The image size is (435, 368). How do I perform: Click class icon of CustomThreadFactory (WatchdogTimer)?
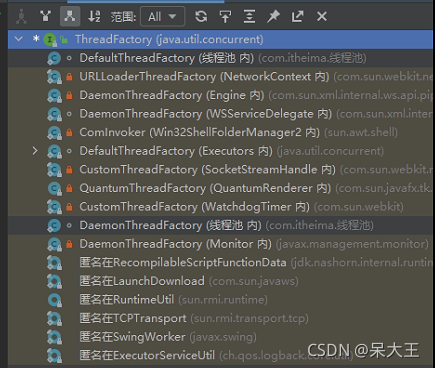click(x=54, y=207)
